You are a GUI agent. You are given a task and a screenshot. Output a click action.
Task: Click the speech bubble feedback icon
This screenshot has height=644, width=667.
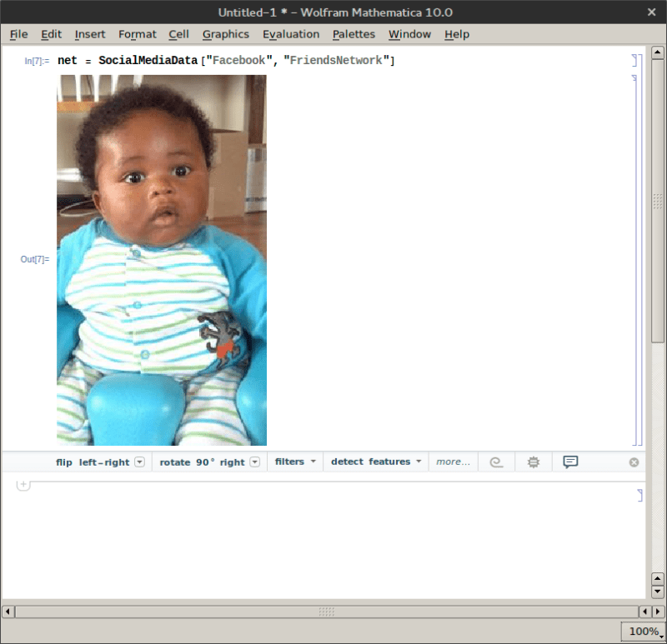click(570, 462)
